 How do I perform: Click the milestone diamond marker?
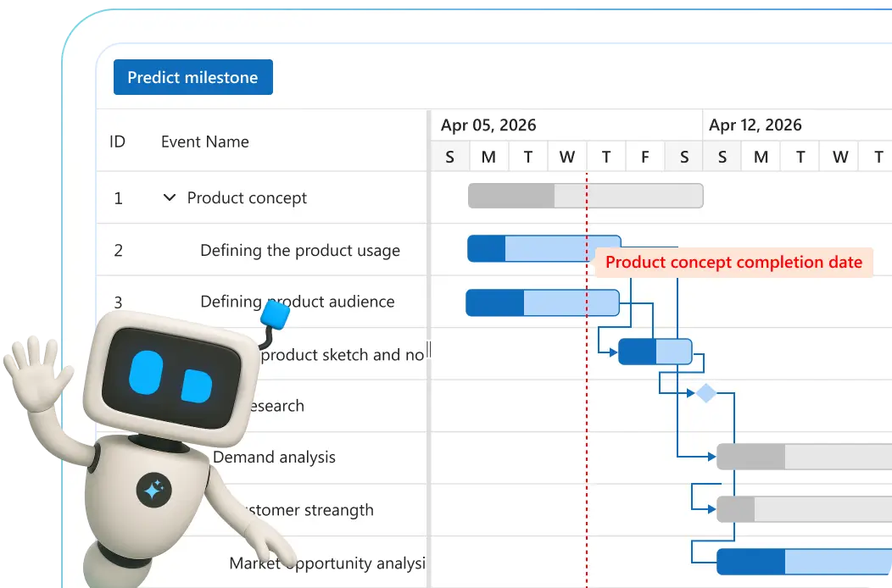click(706, 392)
